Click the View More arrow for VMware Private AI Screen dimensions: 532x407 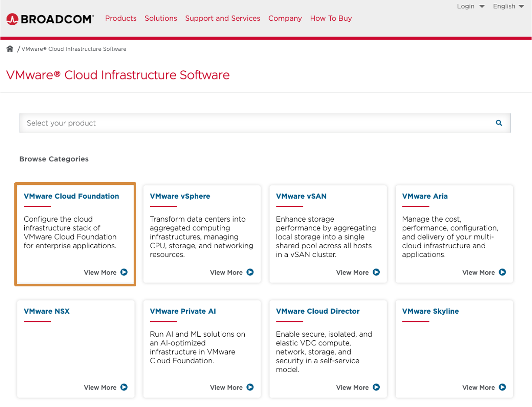click(x=250, y=387)
